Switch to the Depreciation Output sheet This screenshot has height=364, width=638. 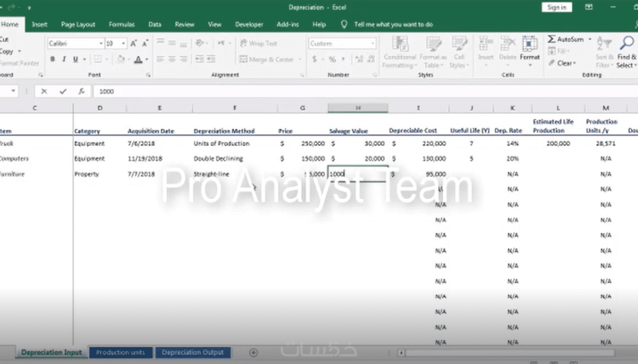pyautogui.click(x=193, y=352)
